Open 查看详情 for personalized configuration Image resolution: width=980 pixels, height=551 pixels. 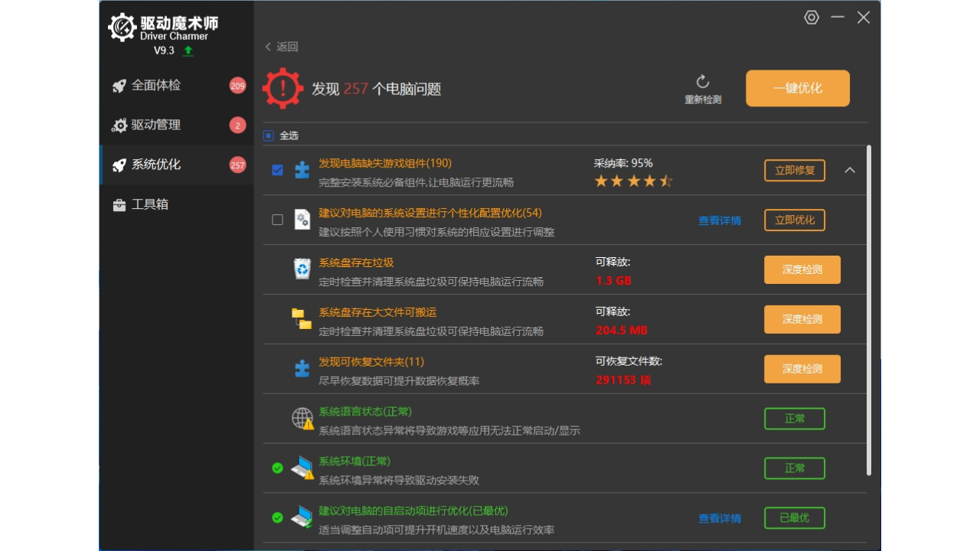[719, 220]
